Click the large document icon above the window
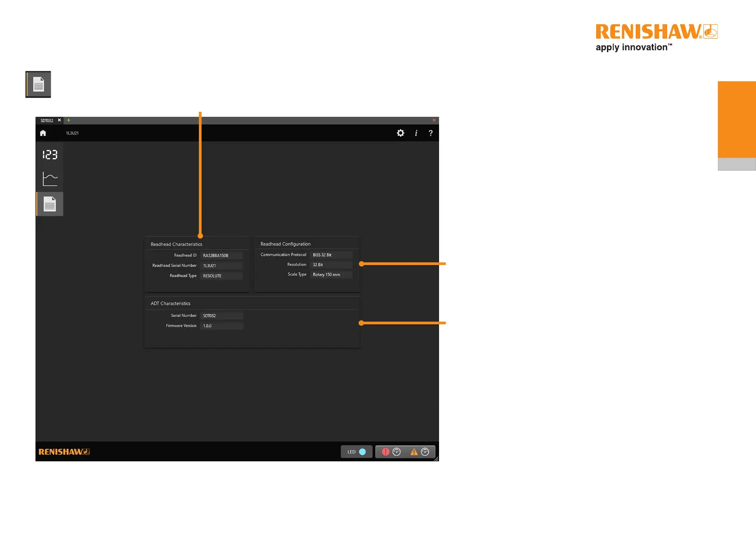Image resolution: width=756 pixels, height=535 pixels. click(x=38, y=84)
